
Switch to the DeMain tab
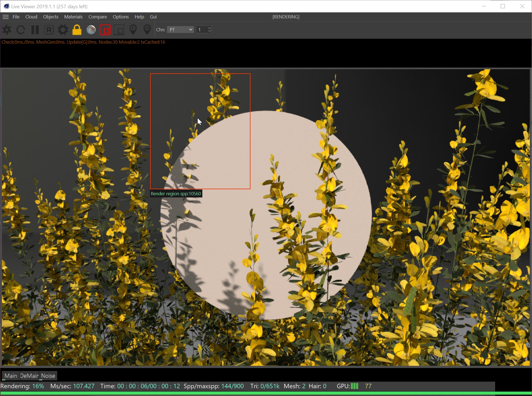[x=29, y=376]
